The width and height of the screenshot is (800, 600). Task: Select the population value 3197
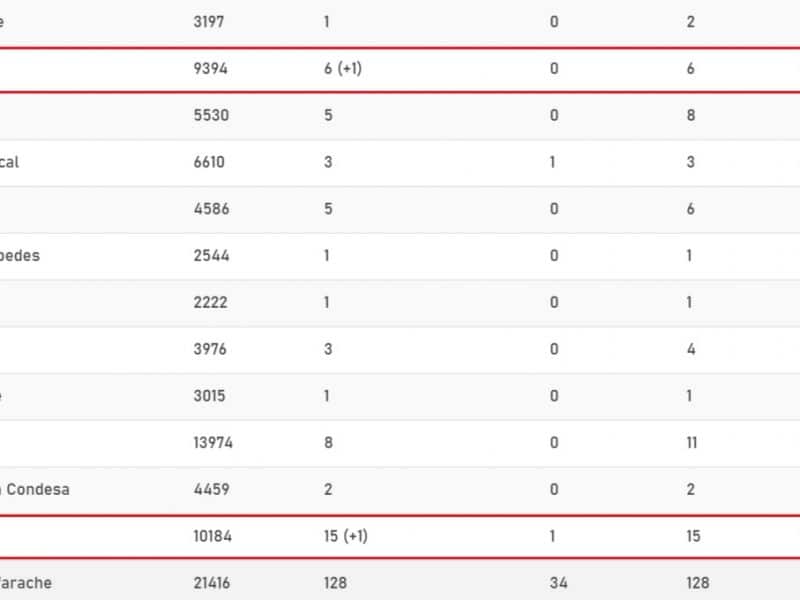tap(209, 22)
